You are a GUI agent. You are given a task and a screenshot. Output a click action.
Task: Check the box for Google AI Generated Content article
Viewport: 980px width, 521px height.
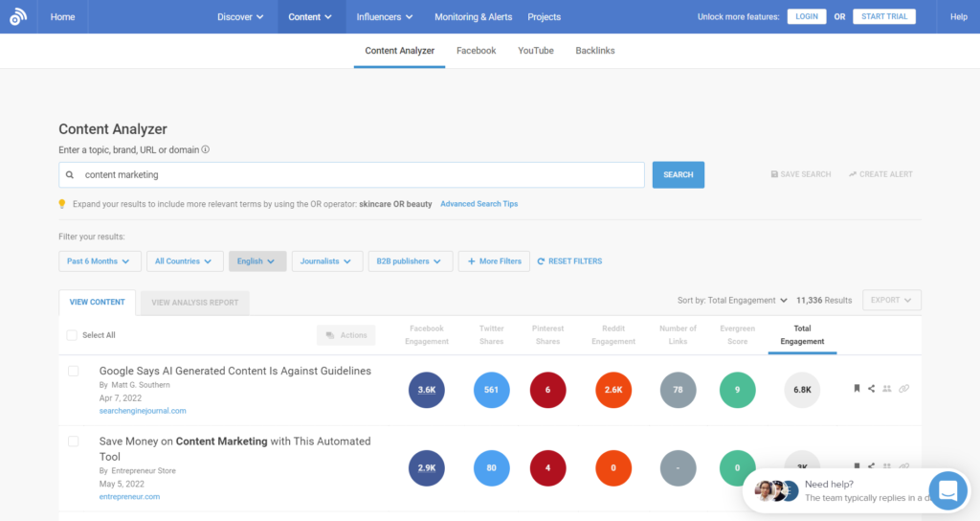(x=74, y=371)
